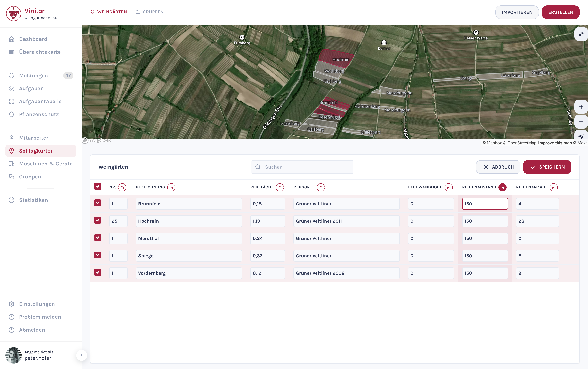Zoom in on the map

pyautogui.click(x=581, y=107)
